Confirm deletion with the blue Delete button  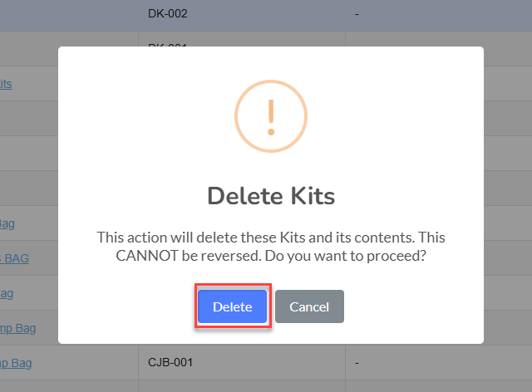(233, 306)
